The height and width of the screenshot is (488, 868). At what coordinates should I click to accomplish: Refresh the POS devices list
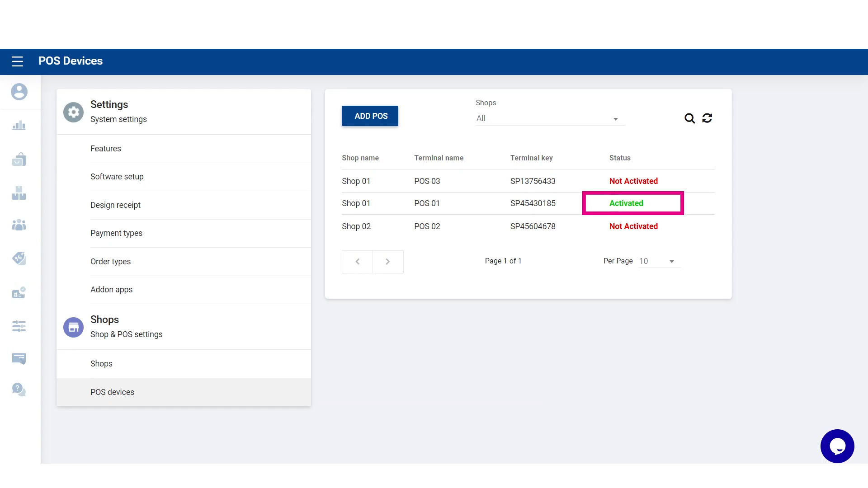tap(707, 118)
